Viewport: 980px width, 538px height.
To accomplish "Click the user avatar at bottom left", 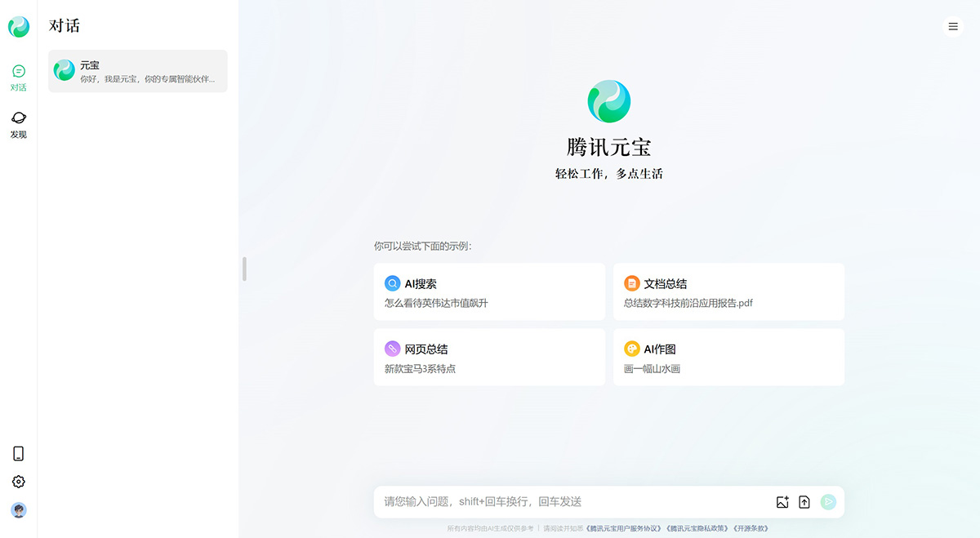I will (19, 509).
